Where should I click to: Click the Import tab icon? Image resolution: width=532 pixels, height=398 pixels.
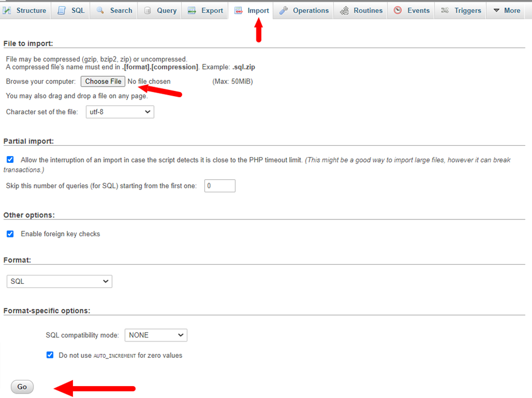238,11
